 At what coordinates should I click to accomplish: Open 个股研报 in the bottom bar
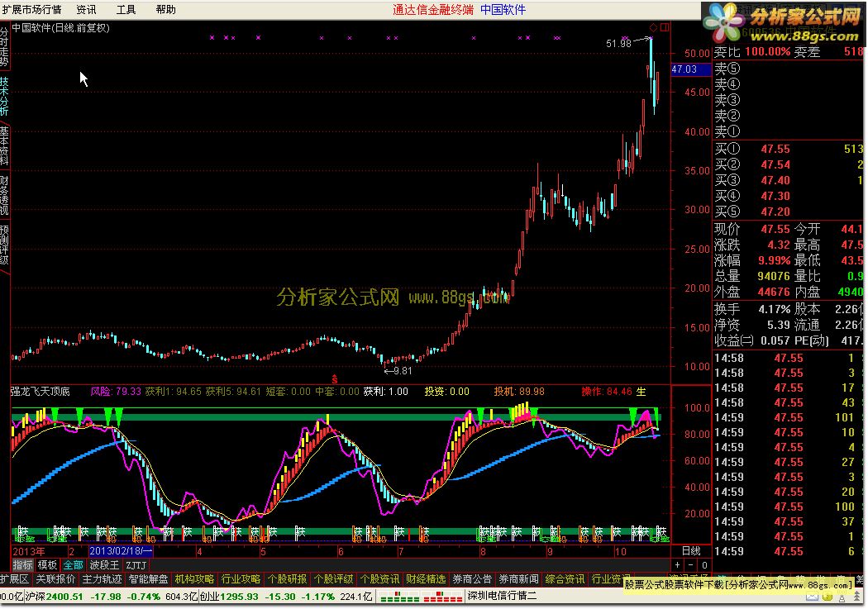point(288,579)
